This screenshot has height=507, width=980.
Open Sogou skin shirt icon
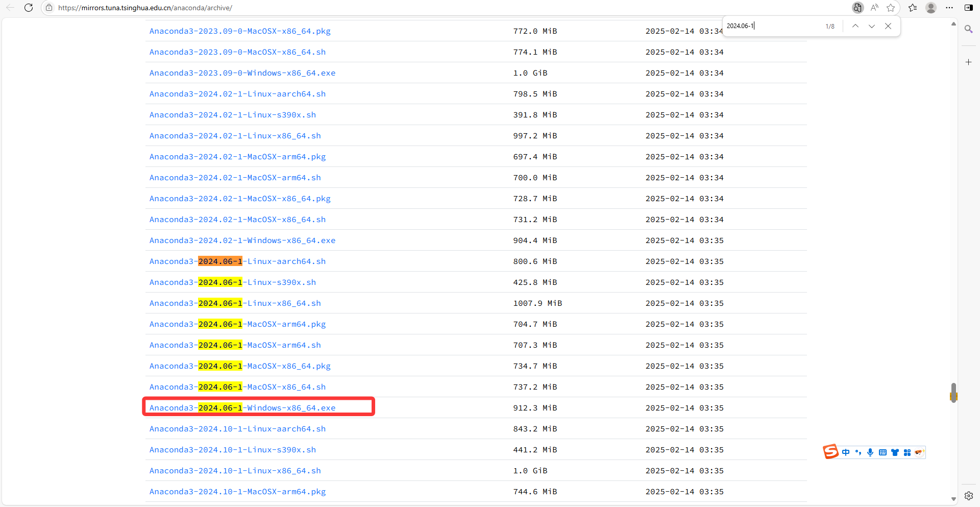tap(895, 452)
